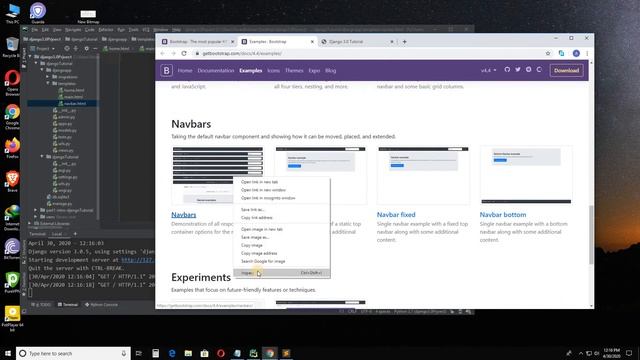
Task: Select Inspect in the context menu
Action: 282,273
